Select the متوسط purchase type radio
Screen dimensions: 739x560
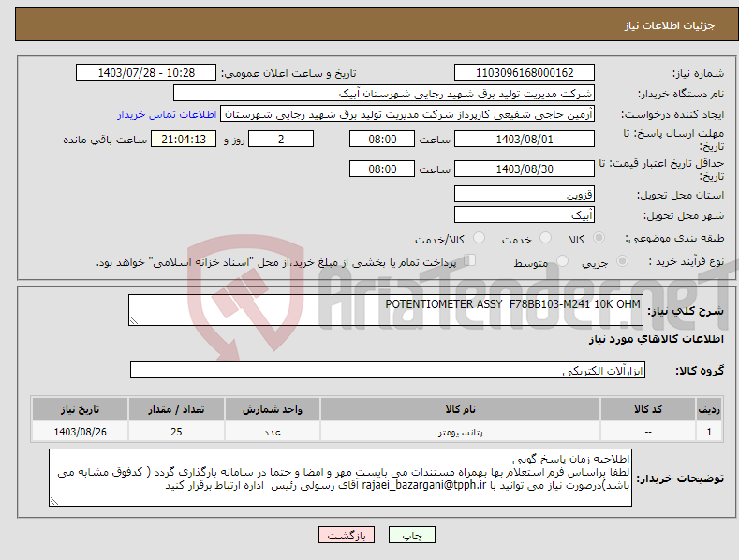tap(562, 260)
